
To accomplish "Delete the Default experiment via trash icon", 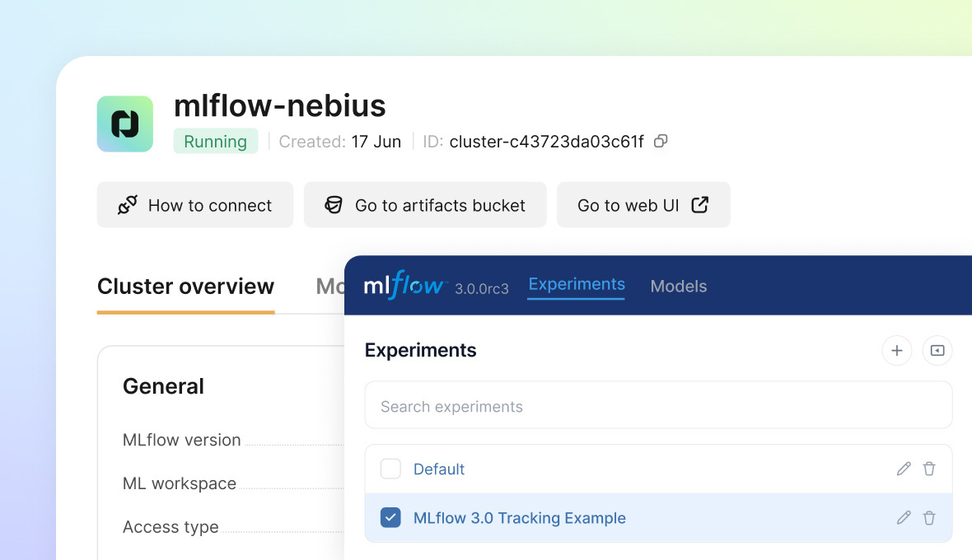I will click(928, 469).
